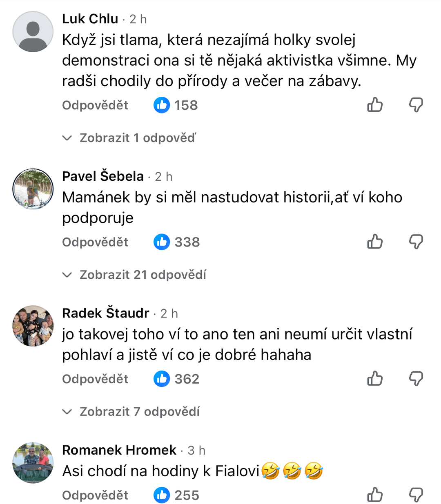Reply to Romanek Hromek's comment

pos(95,495)
